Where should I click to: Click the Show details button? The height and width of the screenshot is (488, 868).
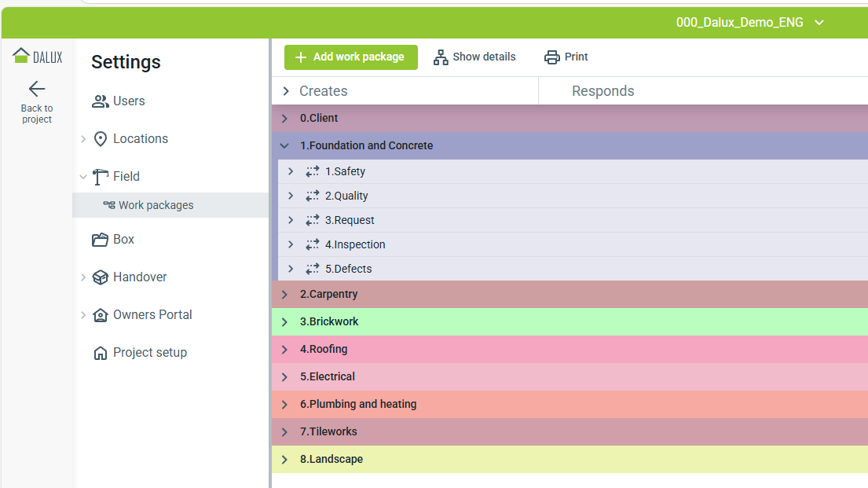pyautogui.click(x=475, y=57)
